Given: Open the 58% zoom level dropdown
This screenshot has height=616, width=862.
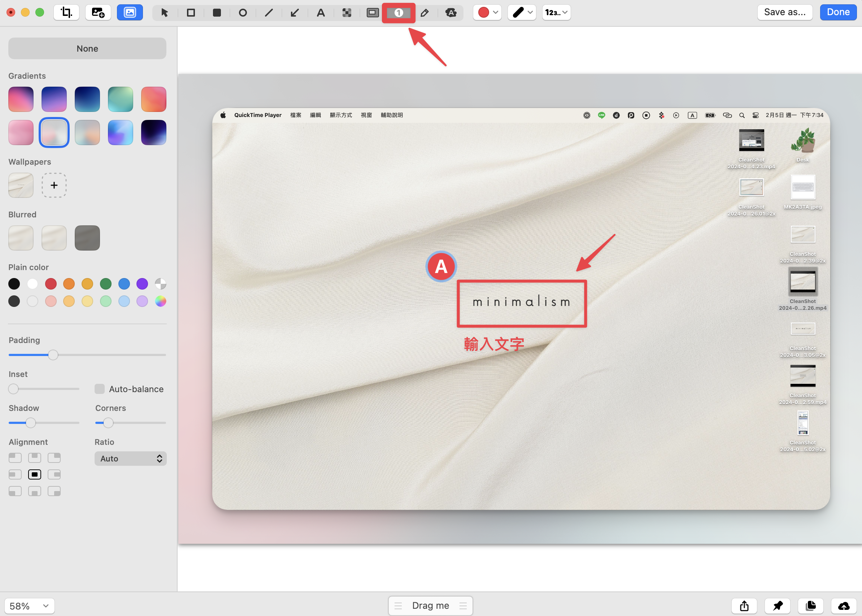Looking at the screenshot, I should [x=30, y=606].
